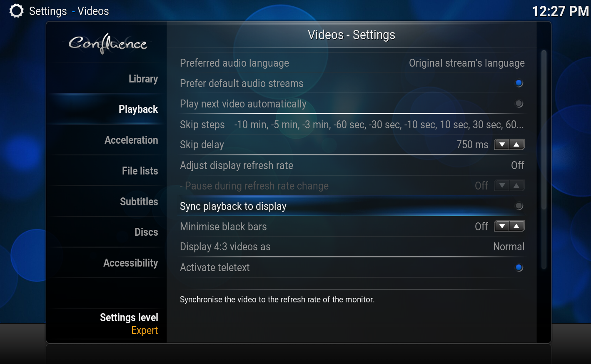The height and width of the screenshot is (364, 591).
Task: Click the Confluence logo
Action: click(x=108, y=43)
